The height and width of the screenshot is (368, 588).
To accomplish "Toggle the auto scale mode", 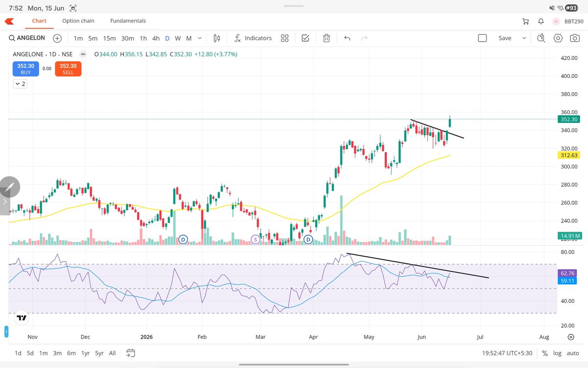I will click(x=573, y=353).
